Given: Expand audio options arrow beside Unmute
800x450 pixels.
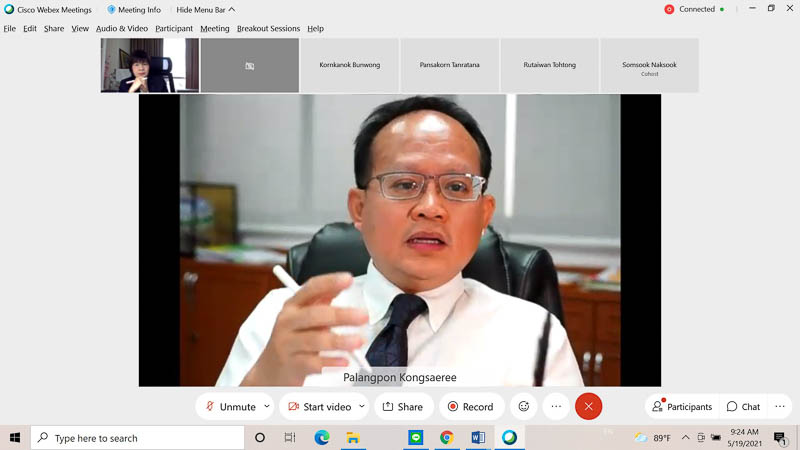Looking at the screenshot, I should click(267, 407).
